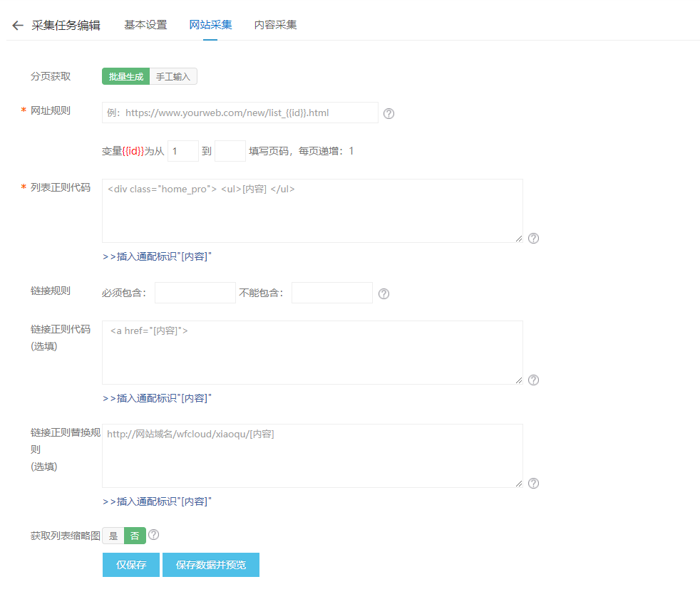Select 批量生成 for 分页获取

click(125, 76)
